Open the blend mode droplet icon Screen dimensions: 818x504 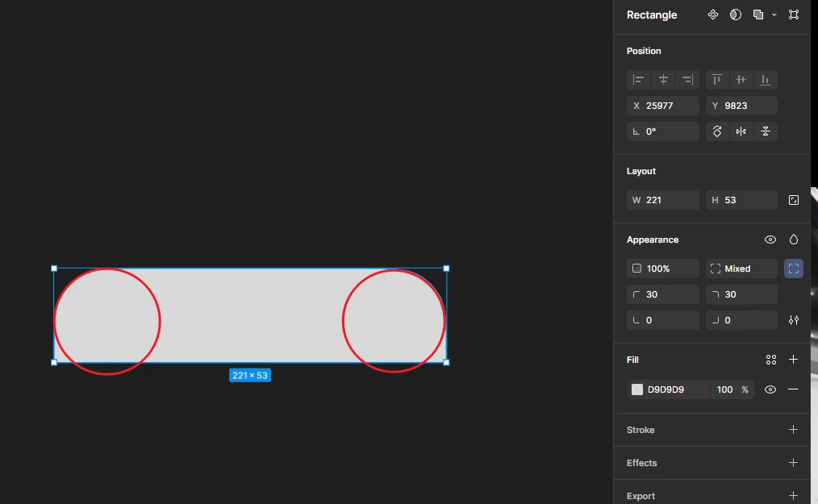point(794,240)
